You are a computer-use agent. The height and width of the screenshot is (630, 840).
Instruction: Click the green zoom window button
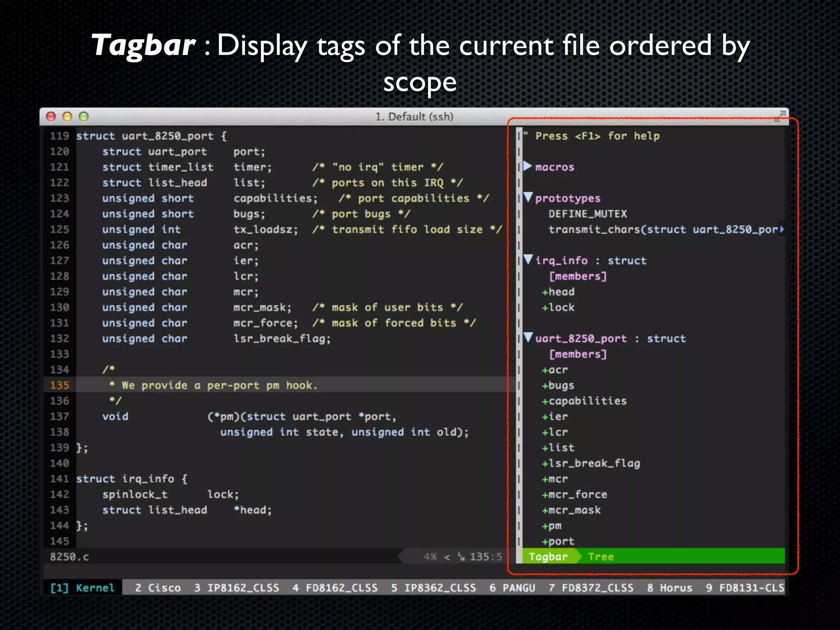point(84,117)
